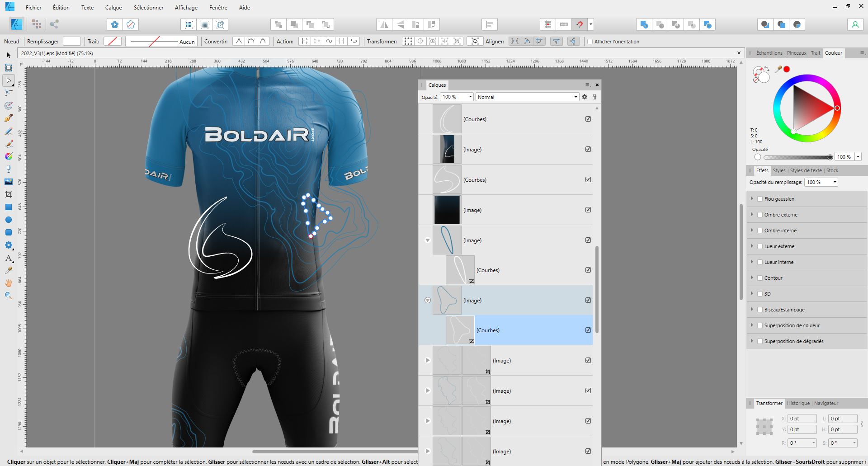Enable the Lueur externe effect

(x=760, y=246)
